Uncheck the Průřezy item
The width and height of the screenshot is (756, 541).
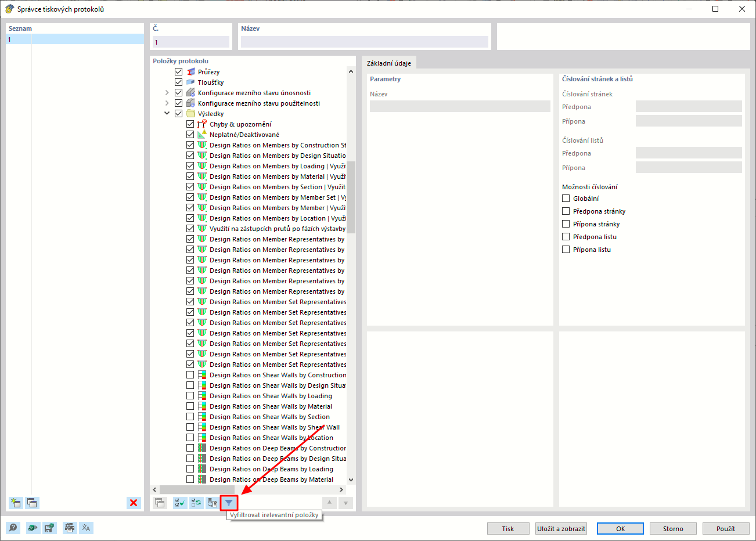pyautogui.click(x=179, y=71)
